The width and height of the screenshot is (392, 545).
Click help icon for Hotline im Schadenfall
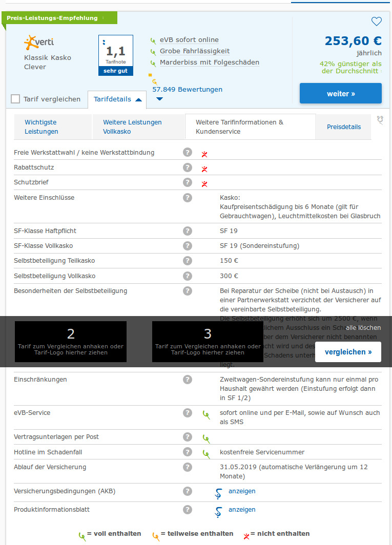(188, 452)
